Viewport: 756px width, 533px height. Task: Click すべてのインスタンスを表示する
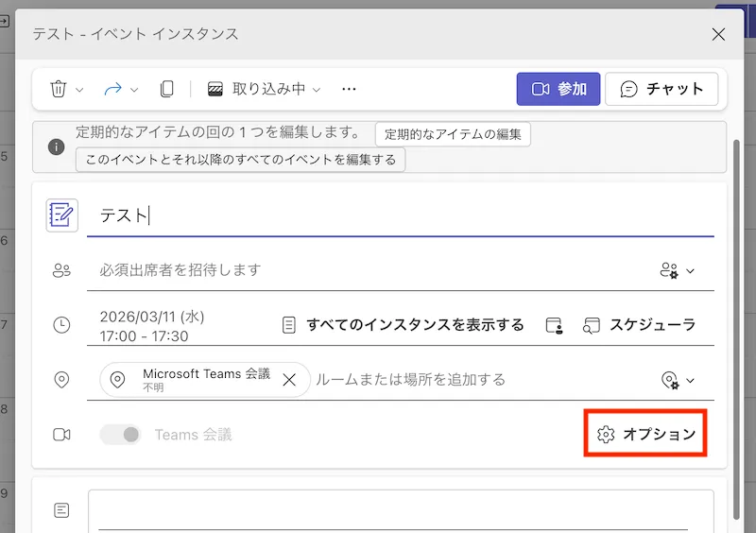click(404, 325)
